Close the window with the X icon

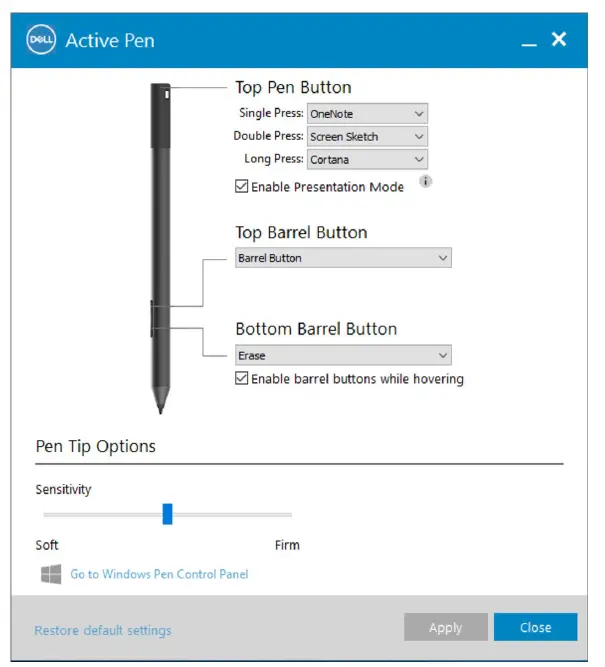(x=559, y=39)
